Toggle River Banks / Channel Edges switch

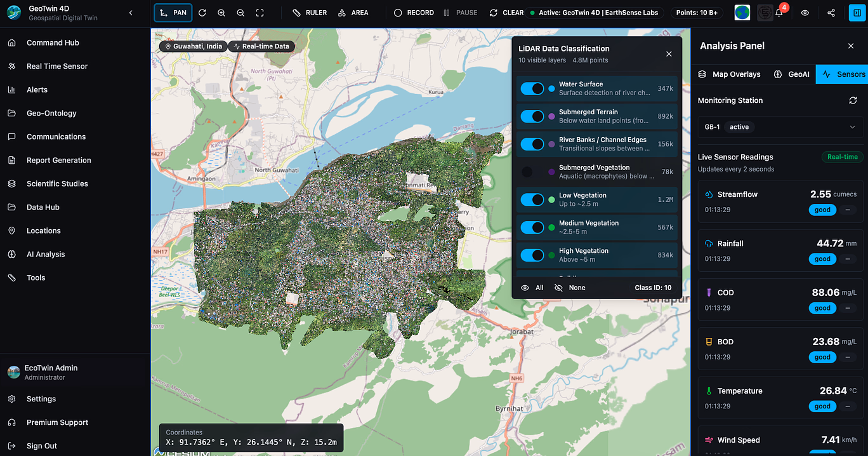pos(532,144)
